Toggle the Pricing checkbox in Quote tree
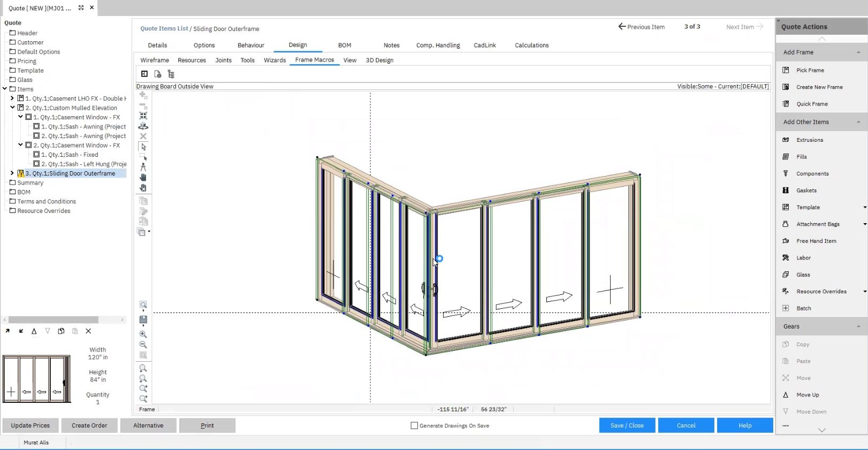Screen dimensions: 868x450 click(13, 61)
